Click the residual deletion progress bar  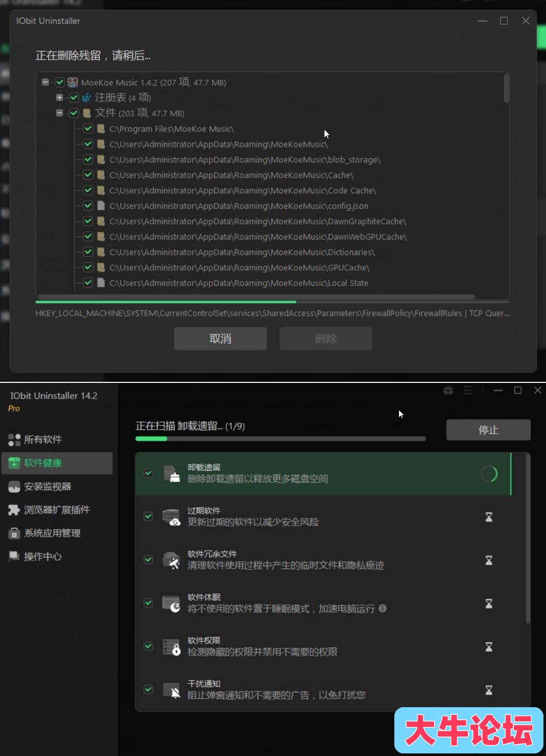pyautogui.click(x=272, y=302)
